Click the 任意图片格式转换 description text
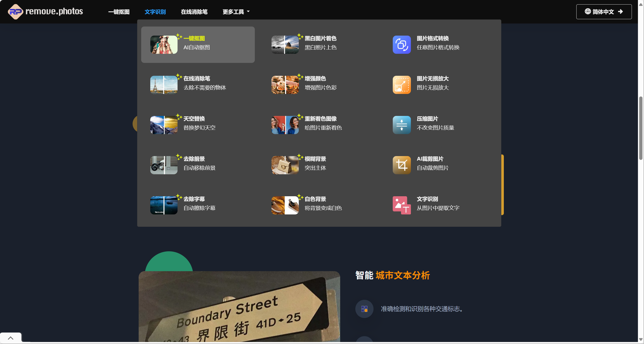Screen dimensions: 644x344 click(438, 47)
